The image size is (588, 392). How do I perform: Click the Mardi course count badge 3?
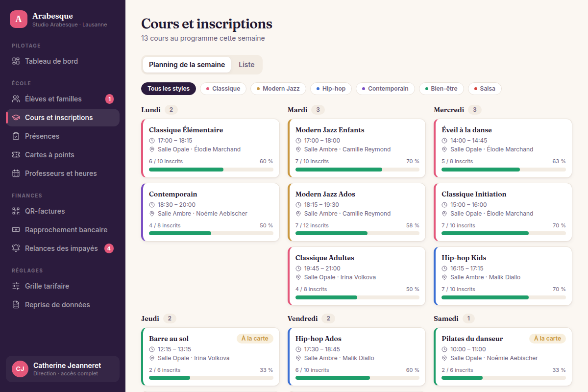click(318, 110)
